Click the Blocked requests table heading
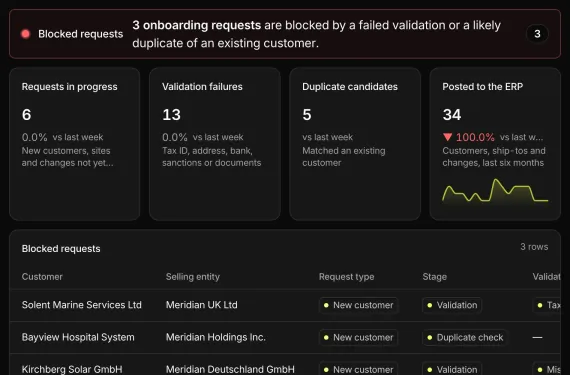 click(61, 249)
